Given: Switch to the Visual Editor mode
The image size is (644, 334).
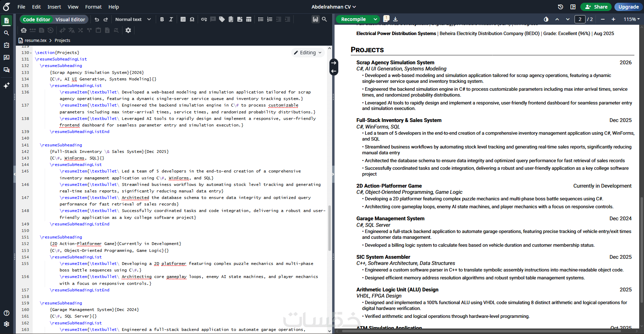Looking at the screenshot, I should tap(70, 20).
